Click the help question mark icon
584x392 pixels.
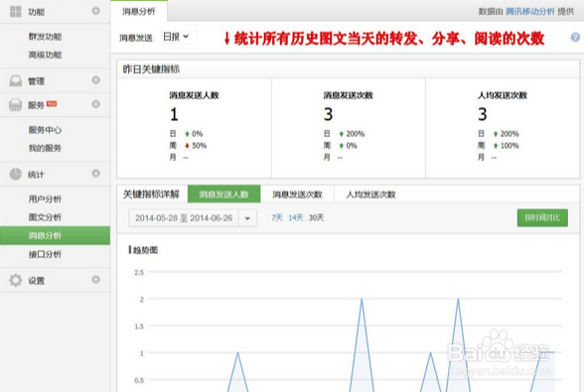[575, 38]
